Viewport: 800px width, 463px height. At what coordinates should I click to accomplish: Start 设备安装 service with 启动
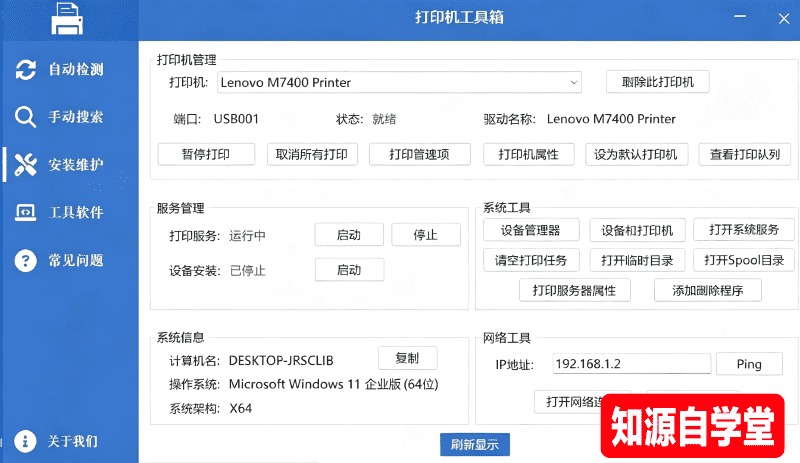(349, 270)
